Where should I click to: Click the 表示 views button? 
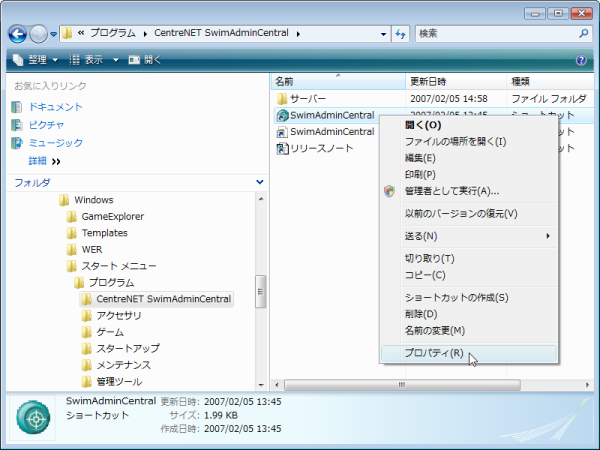click(x=87, y=60)
